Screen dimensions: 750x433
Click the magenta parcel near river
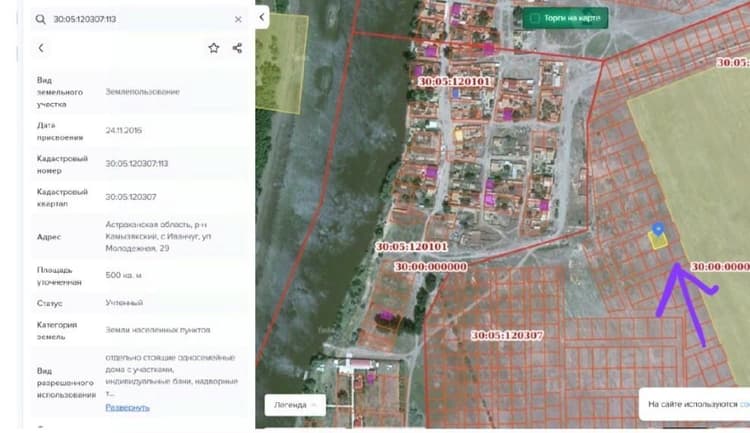click(x=386, y=316)
